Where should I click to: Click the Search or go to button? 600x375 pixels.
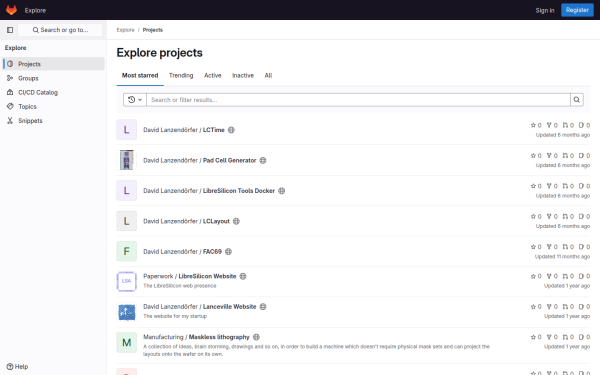[x=60, y=30]
